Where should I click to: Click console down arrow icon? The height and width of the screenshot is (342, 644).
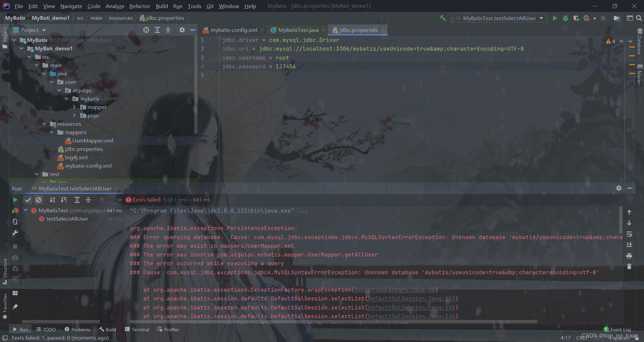[x=629, y=223]
